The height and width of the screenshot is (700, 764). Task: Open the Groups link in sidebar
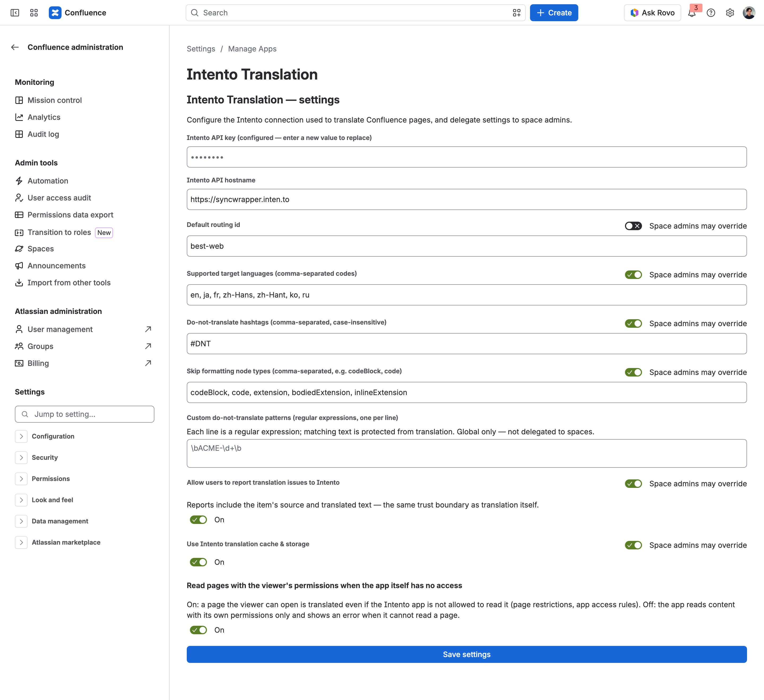click(x=40, y=346)
